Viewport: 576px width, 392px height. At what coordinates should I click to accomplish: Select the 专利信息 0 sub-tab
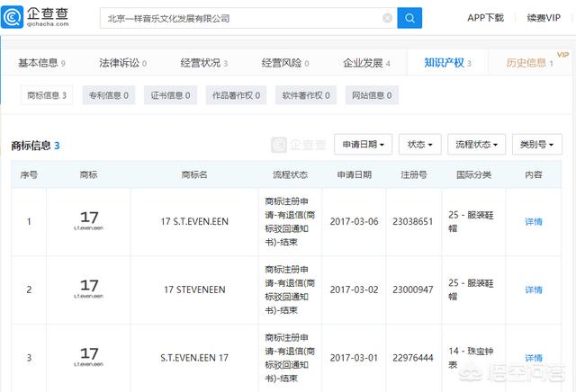[x=109, y=95]
